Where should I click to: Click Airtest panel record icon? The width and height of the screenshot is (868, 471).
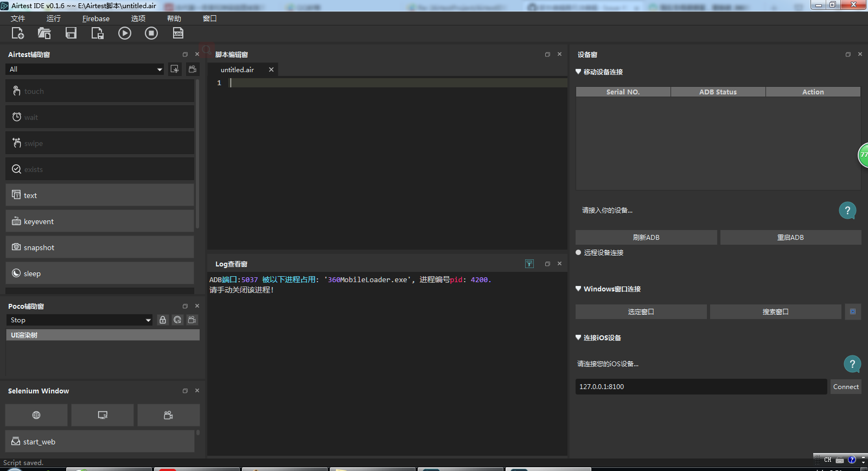tap(193, 69)
